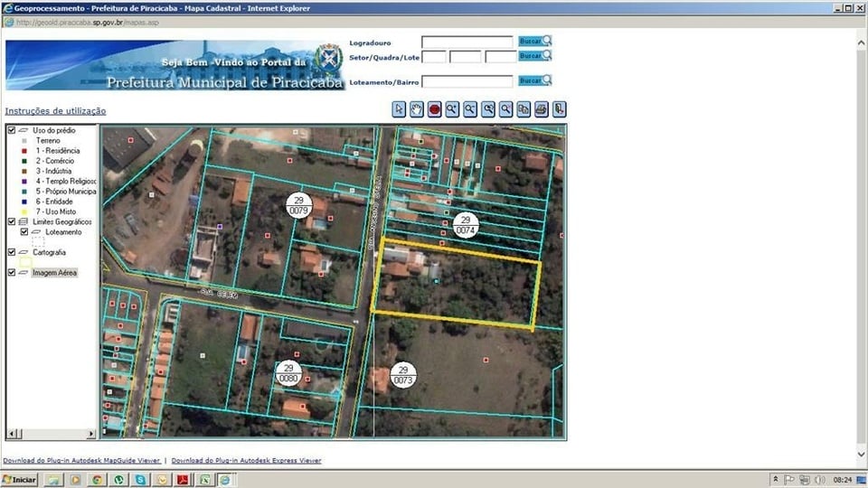Choose the zoom in magnifier tool
868x488 pixels.
click(452, 109)
